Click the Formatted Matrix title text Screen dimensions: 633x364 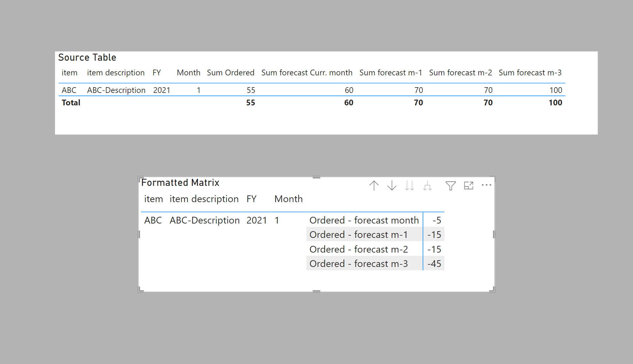[180, 183]
